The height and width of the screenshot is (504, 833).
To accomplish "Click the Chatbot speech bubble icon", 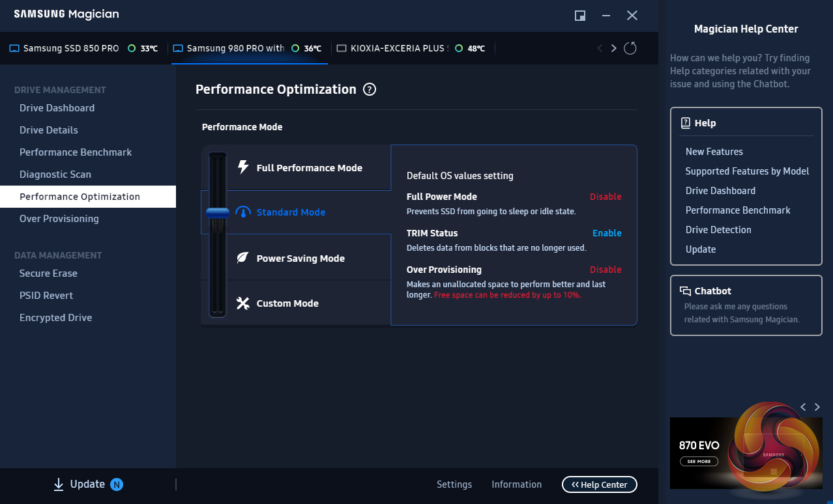I will click(x=685, y=291).
